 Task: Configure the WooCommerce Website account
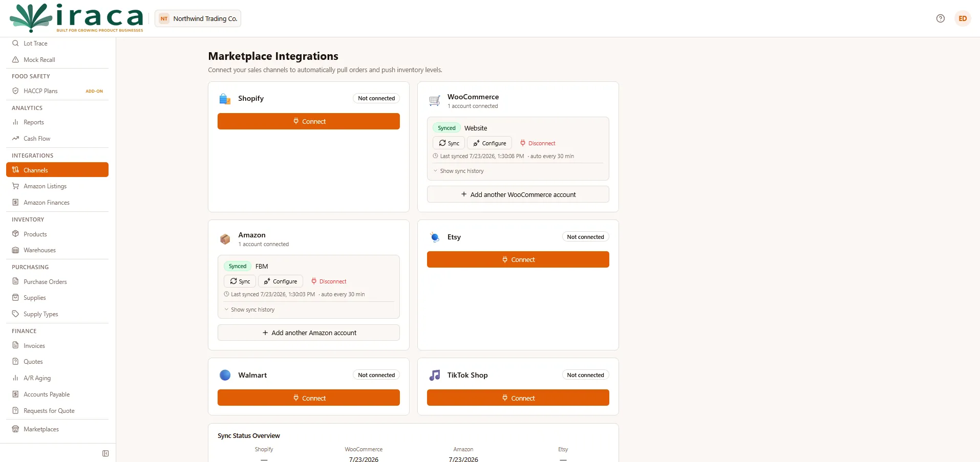[489, 143]
